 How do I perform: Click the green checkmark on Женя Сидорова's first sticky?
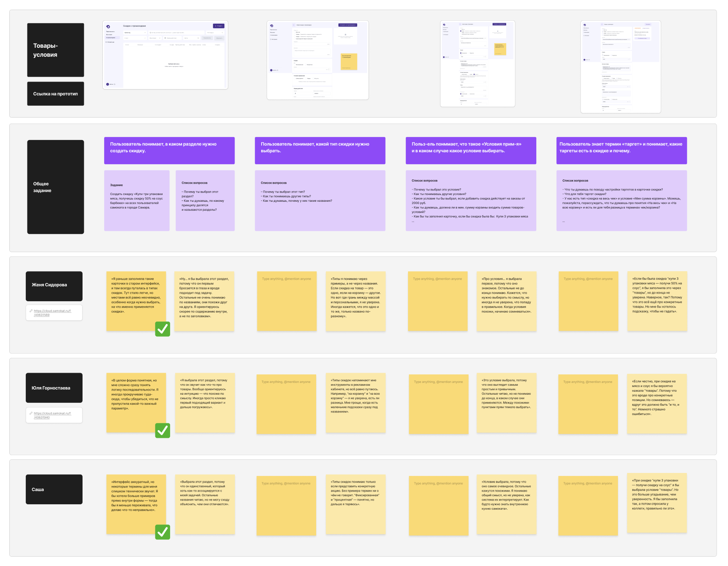(163, 329)
